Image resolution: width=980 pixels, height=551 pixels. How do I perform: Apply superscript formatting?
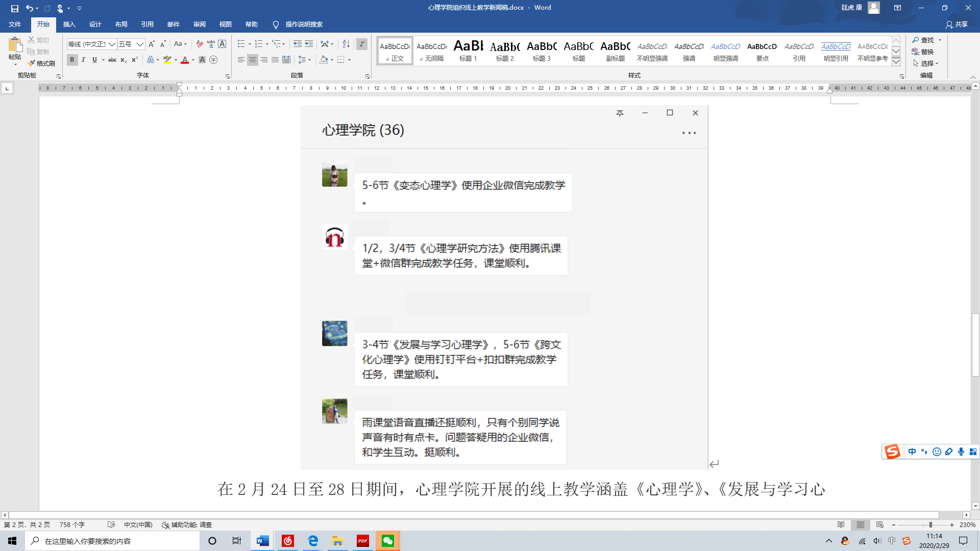coord(134,60)
